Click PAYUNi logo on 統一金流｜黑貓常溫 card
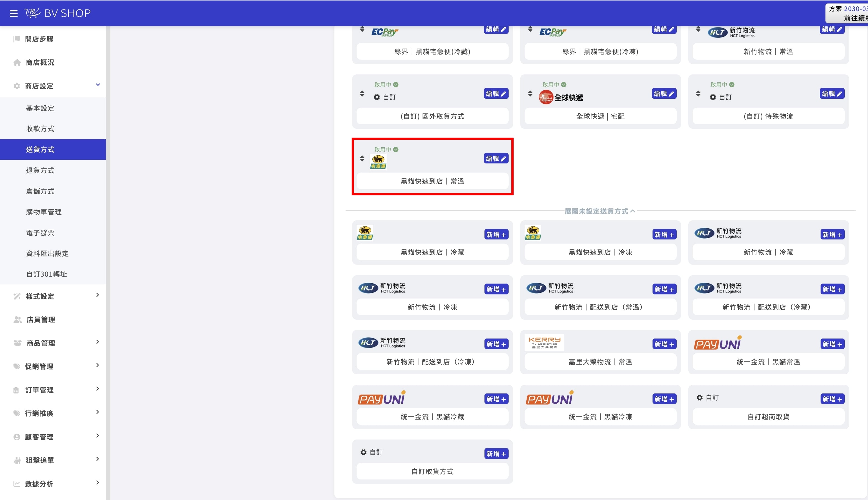 (718, 343)
